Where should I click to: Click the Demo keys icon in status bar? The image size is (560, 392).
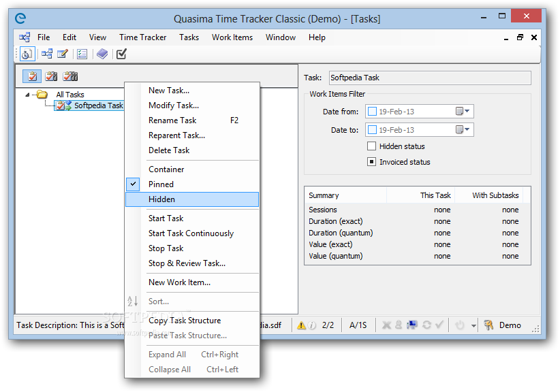pyautogui.click(x=488, y=325)
